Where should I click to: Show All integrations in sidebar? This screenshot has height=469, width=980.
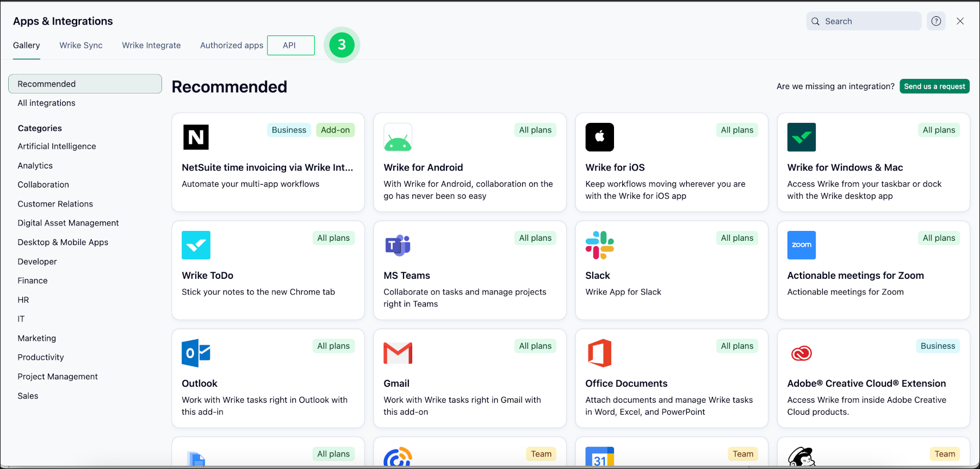coord(46,103)
